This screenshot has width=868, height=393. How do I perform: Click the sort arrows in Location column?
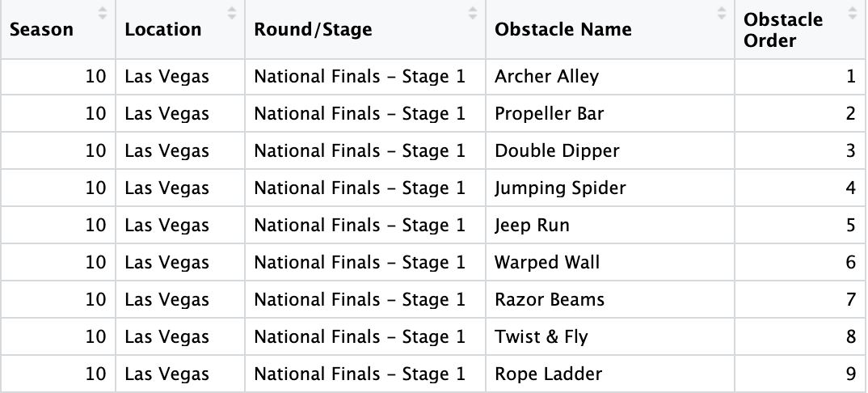tap(232, 13)
